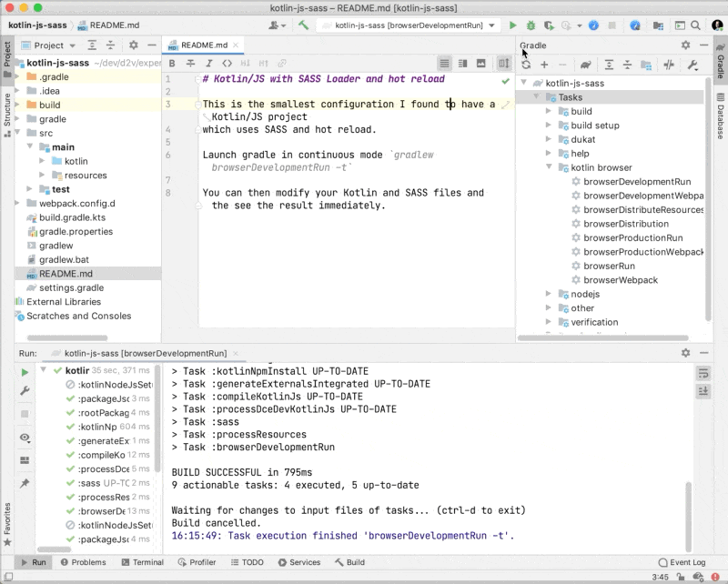Execute Gradle task via elephant icon

[585, 65]
